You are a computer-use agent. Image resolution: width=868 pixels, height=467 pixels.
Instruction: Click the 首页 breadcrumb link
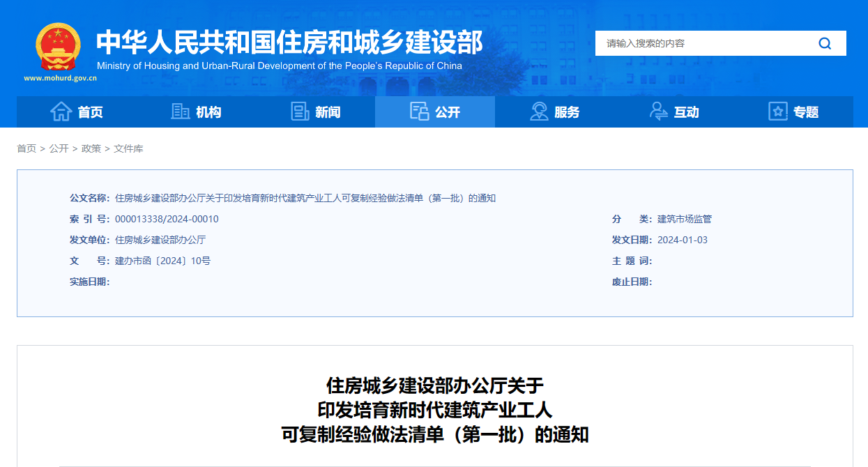[x=26, y=148]
